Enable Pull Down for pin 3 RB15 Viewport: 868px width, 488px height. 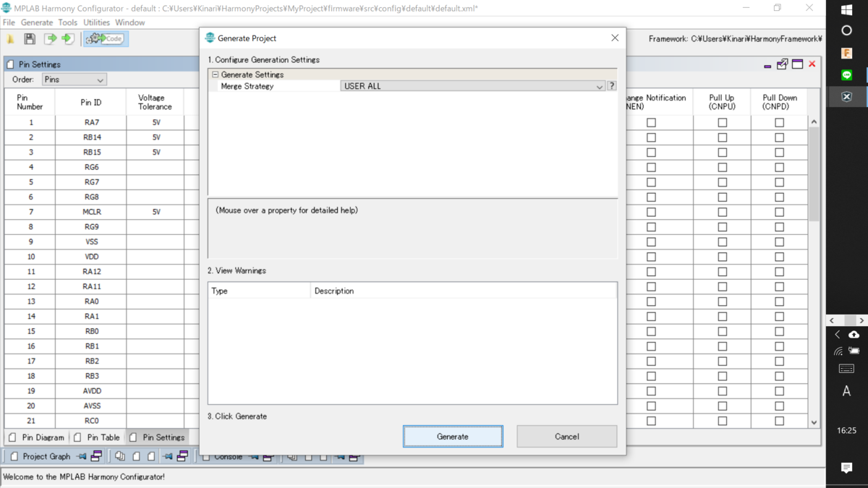[779, 153]
